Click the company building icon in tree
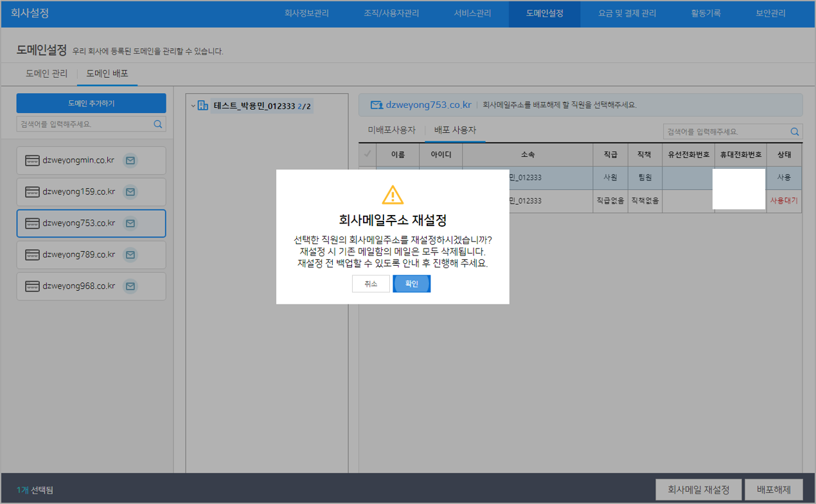 click(x=203, y=106)
